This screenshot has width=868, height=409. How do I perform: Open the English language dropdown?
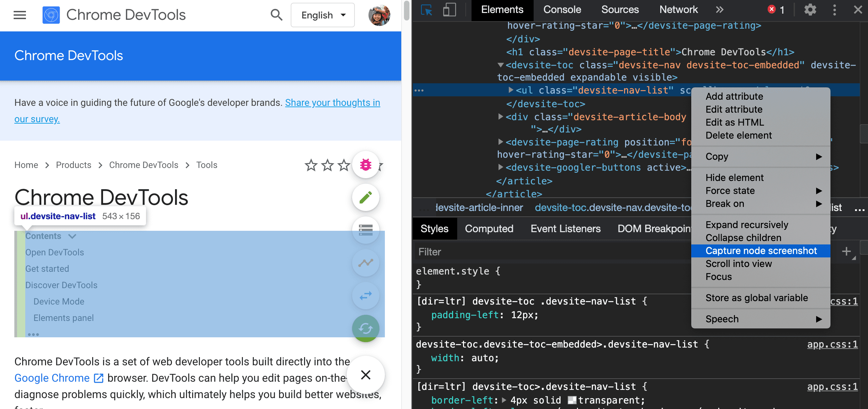pyautogui.click(x=322, y=15)
